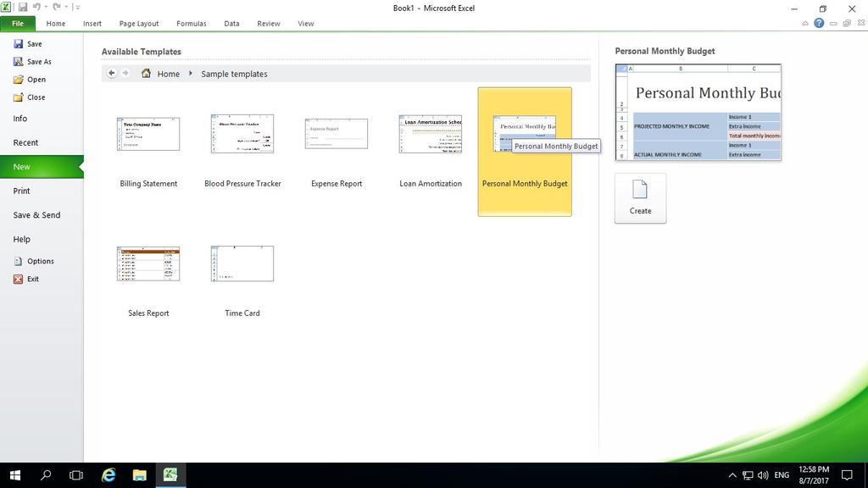Select the New backstage page
Image resolution: width=868 pixels, height=488 pixels.
coord(42,167)
